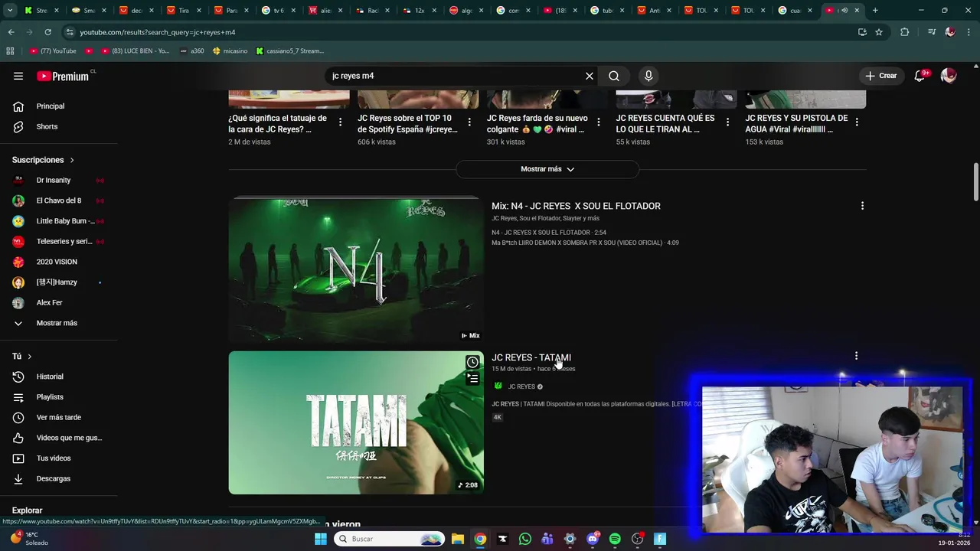Open the account avatar menu on YouTube
Image resolution: width=980 pixels, height=551 pixels.
click(949, 76)
